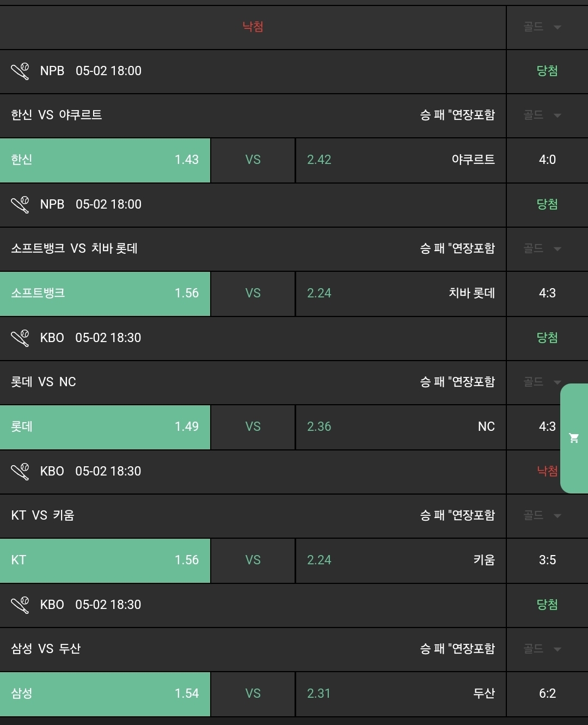Click red 낙첨 status for KT game

(x=547, y=471)
